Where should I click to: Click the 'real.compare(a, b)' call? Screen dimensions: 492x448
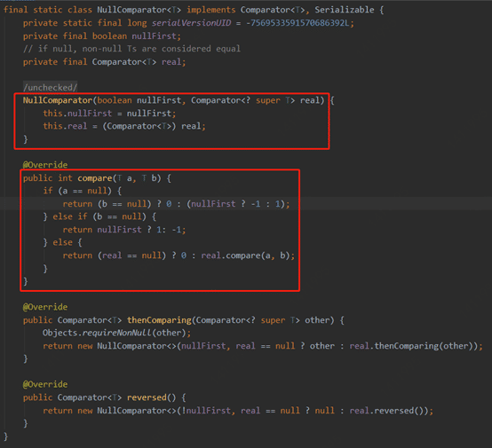(245, 255)
